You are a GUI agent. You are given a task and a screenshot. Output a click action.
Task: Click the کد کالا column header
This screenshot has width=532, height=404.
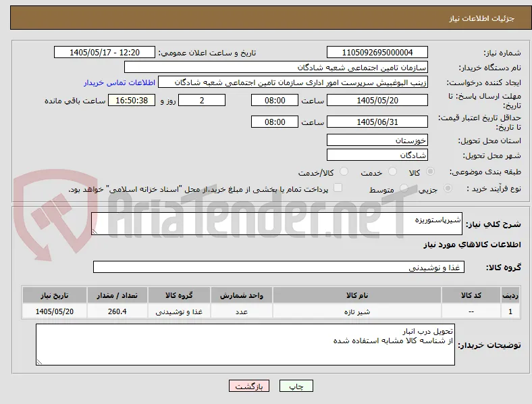471,295
